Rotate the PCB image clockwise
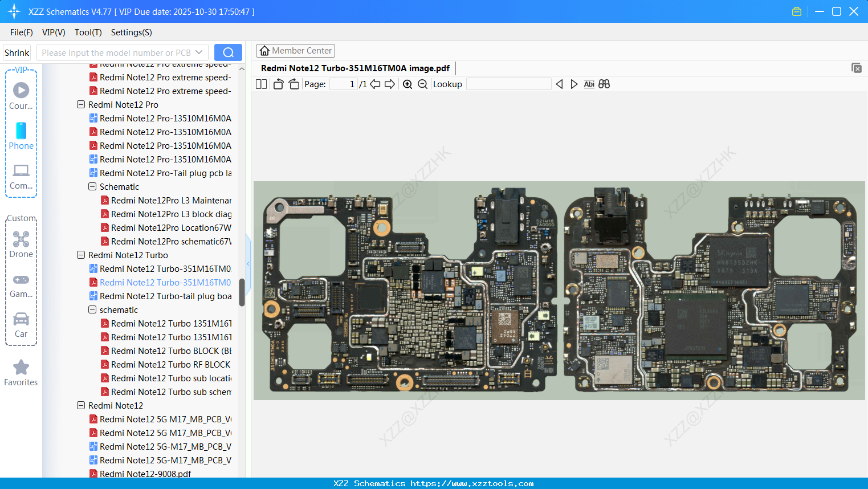This screenshot has width=868, height=489. click(x=294, y=83)
